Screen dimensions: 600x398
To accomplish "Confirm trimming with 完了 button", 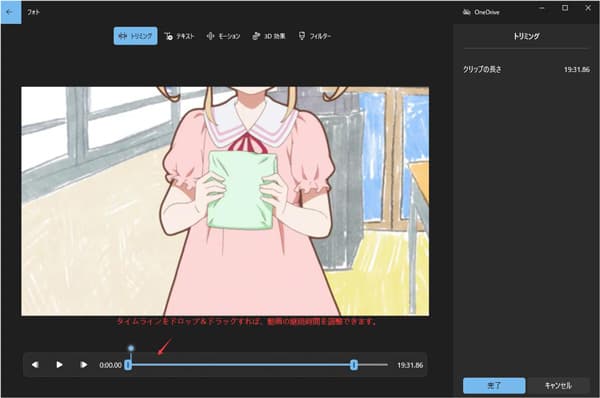I will (x=494, y=385).
